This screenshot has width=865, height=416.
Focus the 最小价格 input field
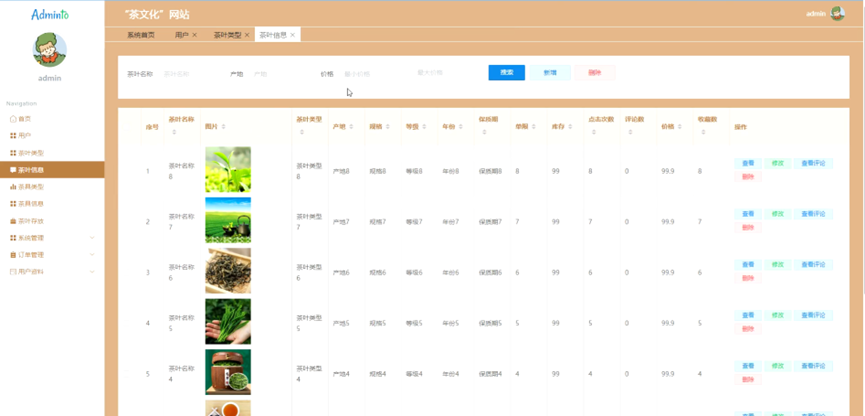point(371,74)
